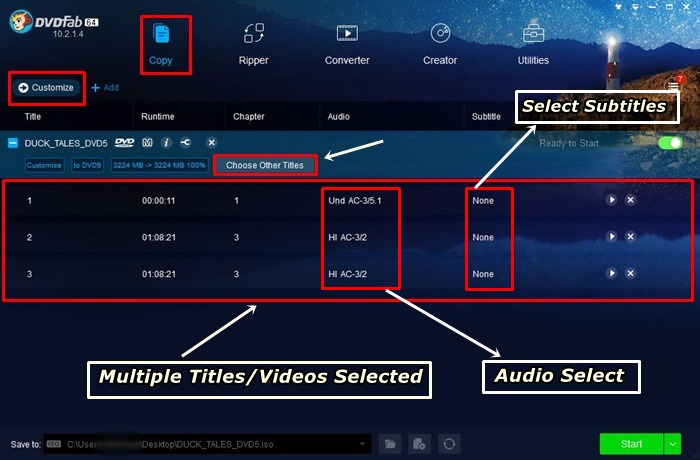This screenshot has height=460, width=700.
Task: Click the skin shirt icon in title bar
Action: point(618,7)
